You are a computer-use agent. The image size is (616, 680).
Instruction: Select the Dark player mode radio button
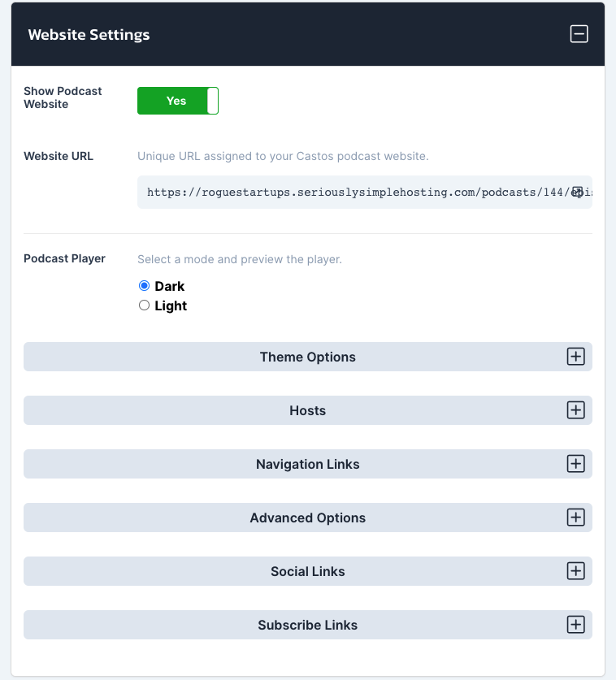click(x=144, y=286)
